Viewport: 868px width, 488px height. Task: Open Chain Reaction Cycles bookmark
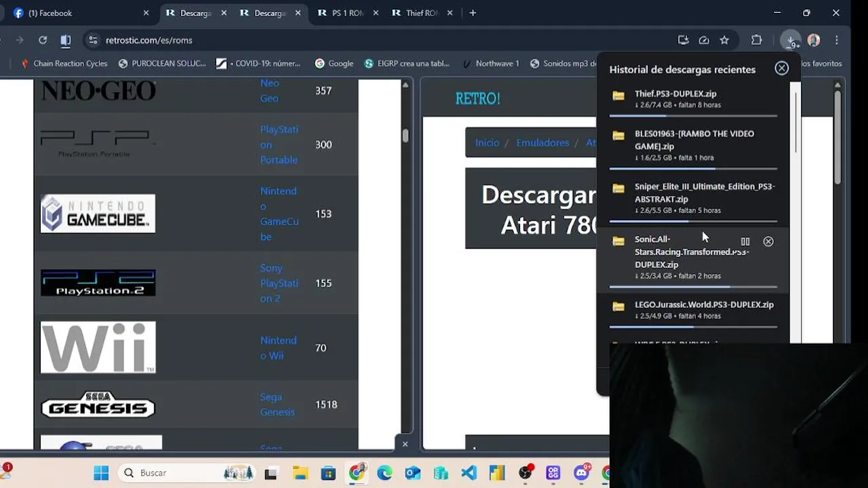click(x=64, y=63)
